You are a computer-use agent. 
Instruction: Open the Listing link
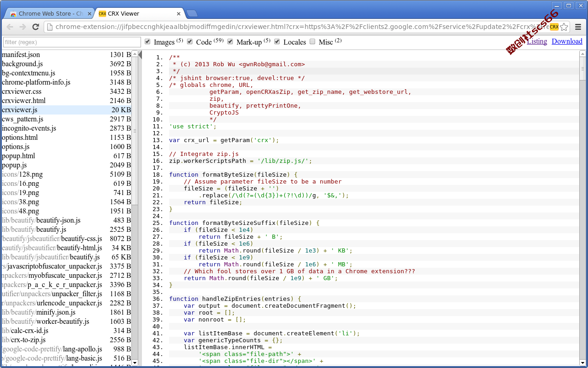point(537,41)
